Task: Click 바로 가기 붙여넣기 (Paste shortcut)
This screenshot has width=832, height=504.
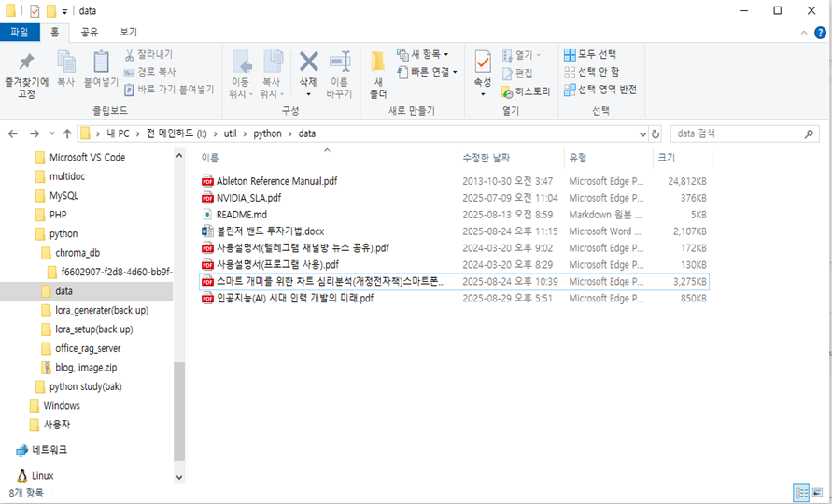Action: click(x=169, y=89)
